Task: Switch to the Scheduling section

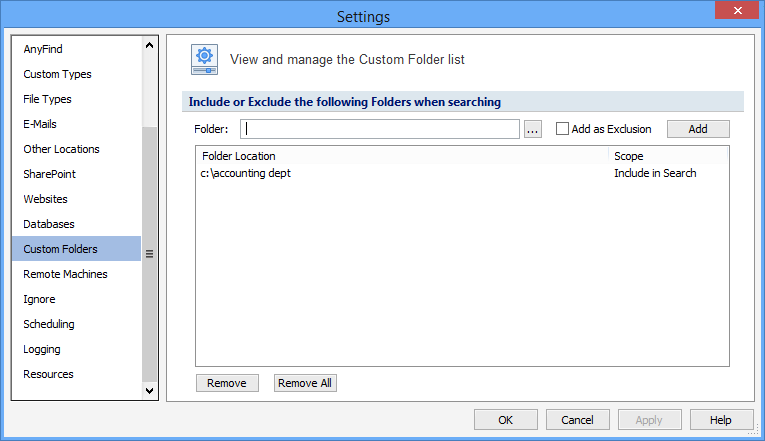Action: (49, 324)
